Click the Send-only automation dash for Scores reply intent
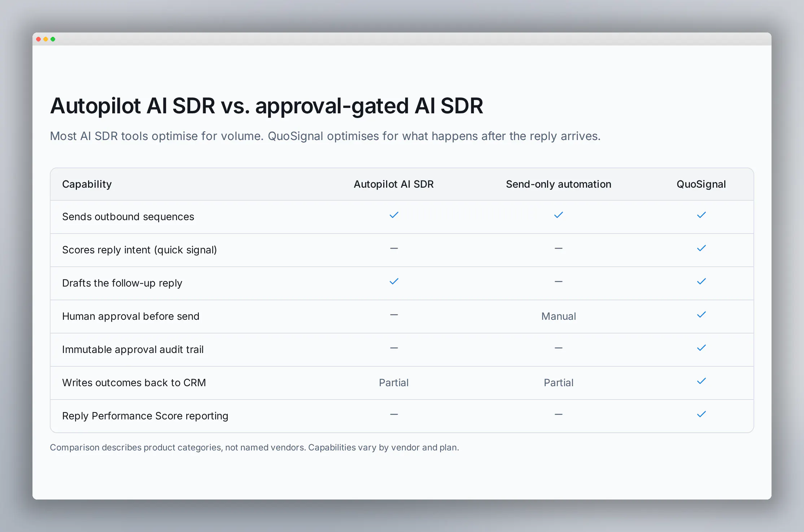Screen dimensions: 804x532 click(558, 248)
